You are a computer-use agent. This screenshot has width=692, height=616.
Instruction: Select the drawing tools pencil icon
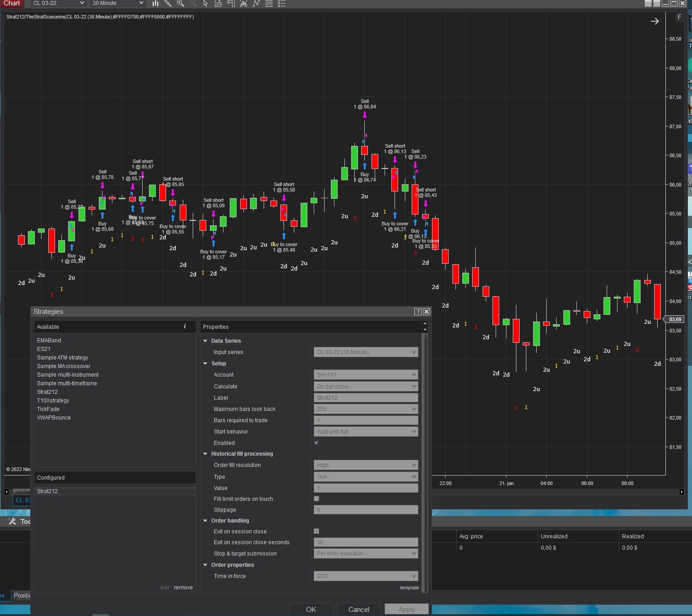point(168,3)
